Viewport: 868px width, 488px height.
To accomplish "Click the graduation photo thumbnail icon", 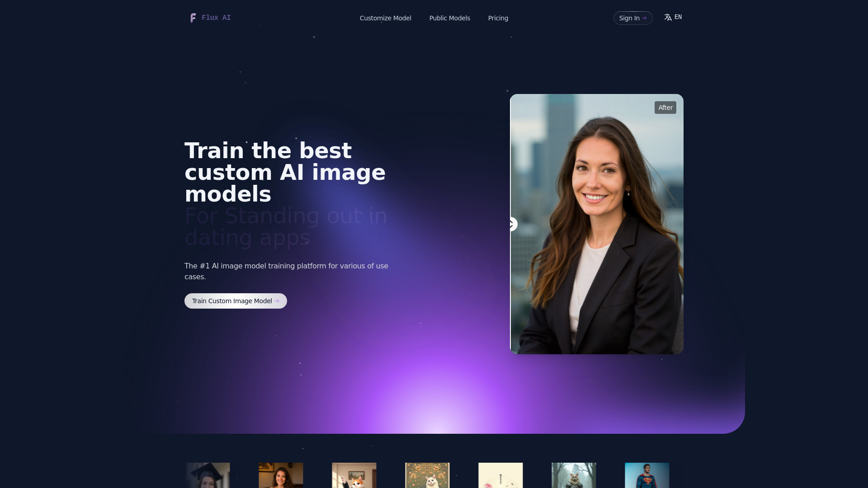I will [x=208, y=475].
